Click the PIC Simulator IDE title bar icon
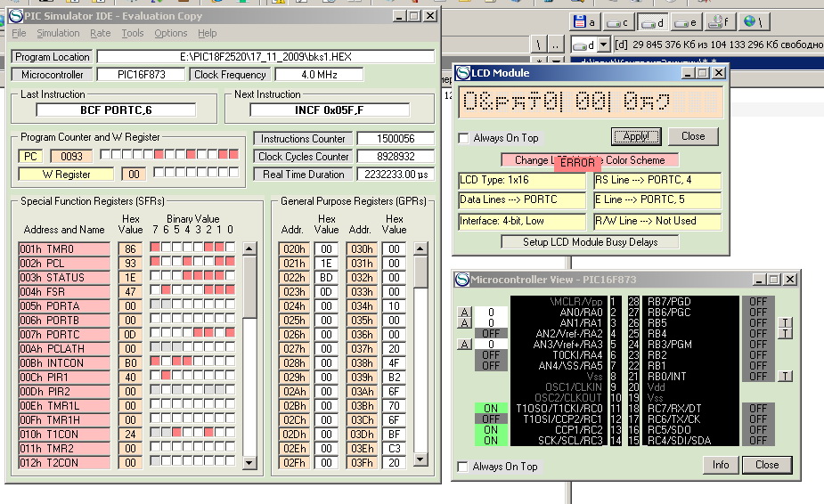Image resolution: width=824 pixels, height=504 pixels. tap(16, 16)
